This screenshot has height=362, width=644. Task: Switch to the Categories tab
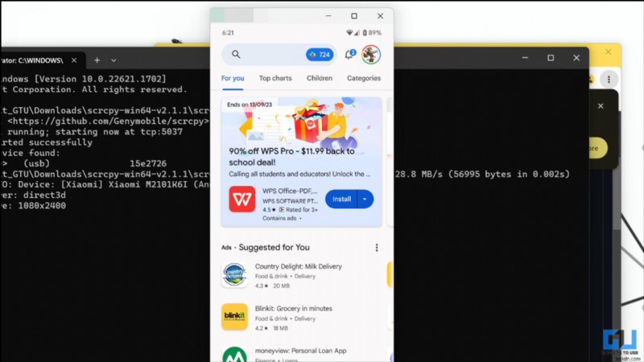[364, 78]
